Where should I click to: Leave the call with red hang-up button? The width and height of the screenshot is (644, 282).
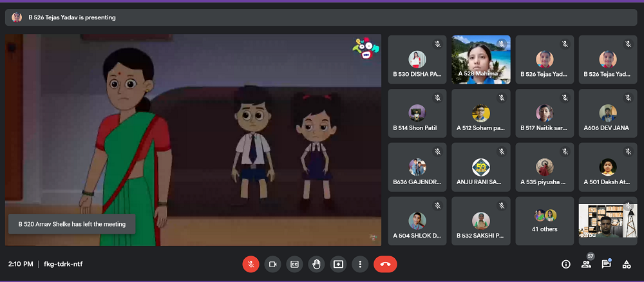pyautogui.click(x=385, y=264)
